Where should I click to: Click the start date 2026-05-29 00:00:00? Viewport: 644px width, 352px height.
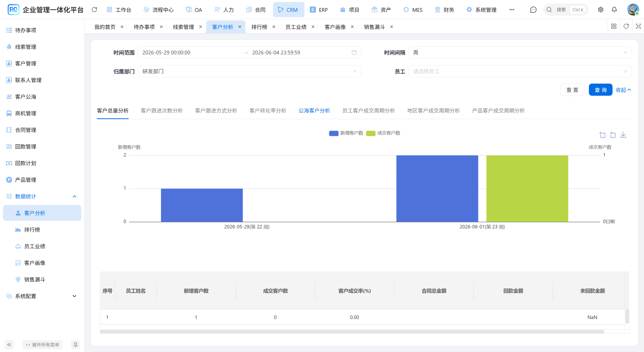pos(166,52)
